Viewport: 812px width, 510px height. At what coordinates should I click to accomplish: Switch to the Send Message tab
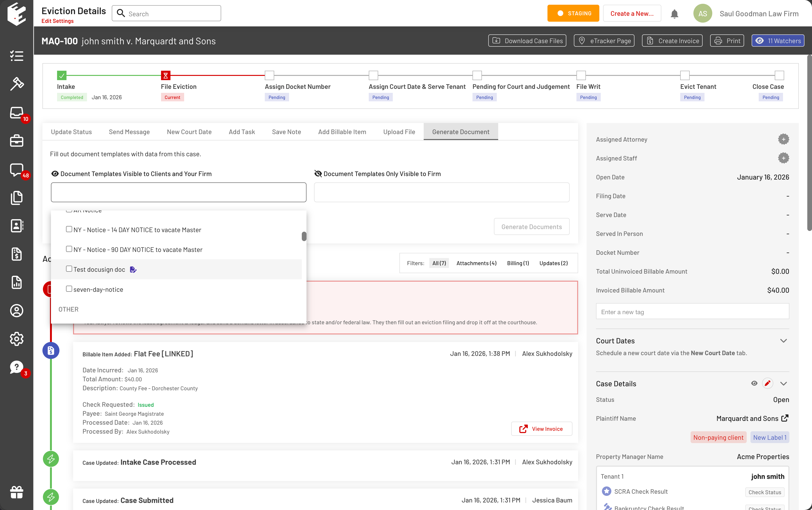click(129, 132)
